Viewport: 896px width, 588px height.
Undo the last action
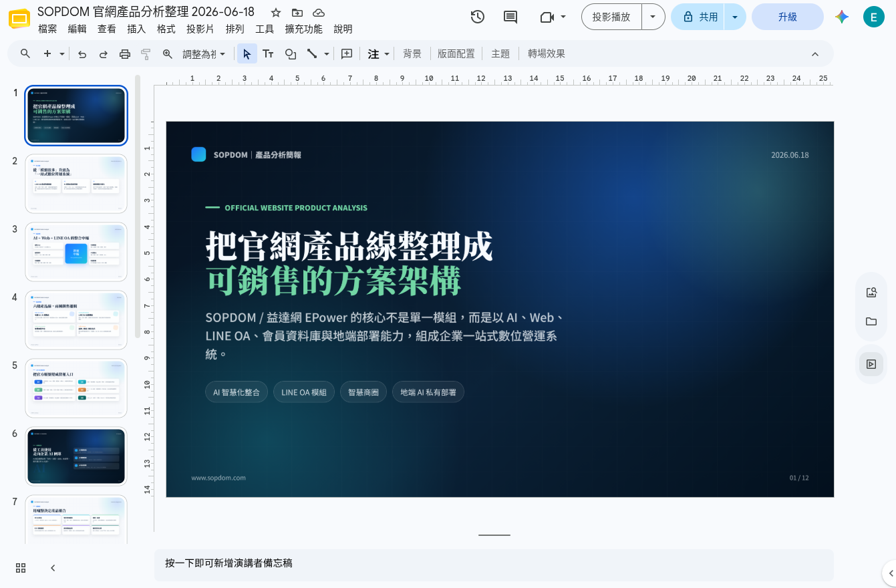pyautogui.click(x=82, y=54)
